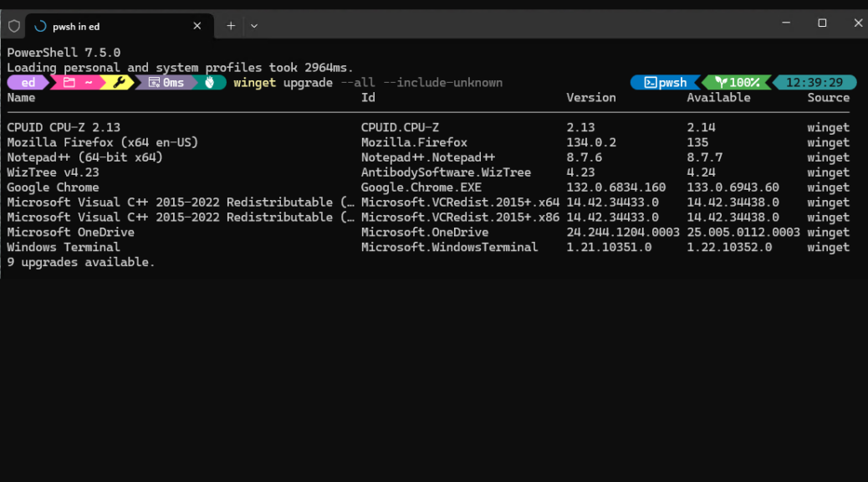The image size is (868, 482).
Task: Close the Windows Terminal window
Action: 858,23
